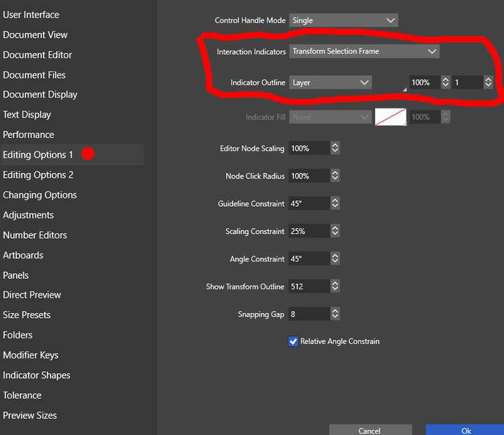This screenshot has height=435, width=504.
Task: Click the Cancel button
Action: 370,430
